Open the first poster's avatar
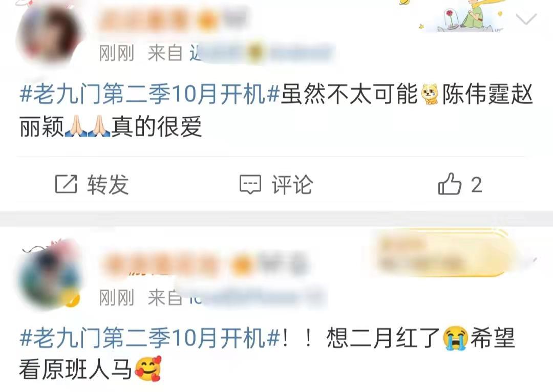The width and height of the screenshot is (553, 392). (x=49, y=35)
